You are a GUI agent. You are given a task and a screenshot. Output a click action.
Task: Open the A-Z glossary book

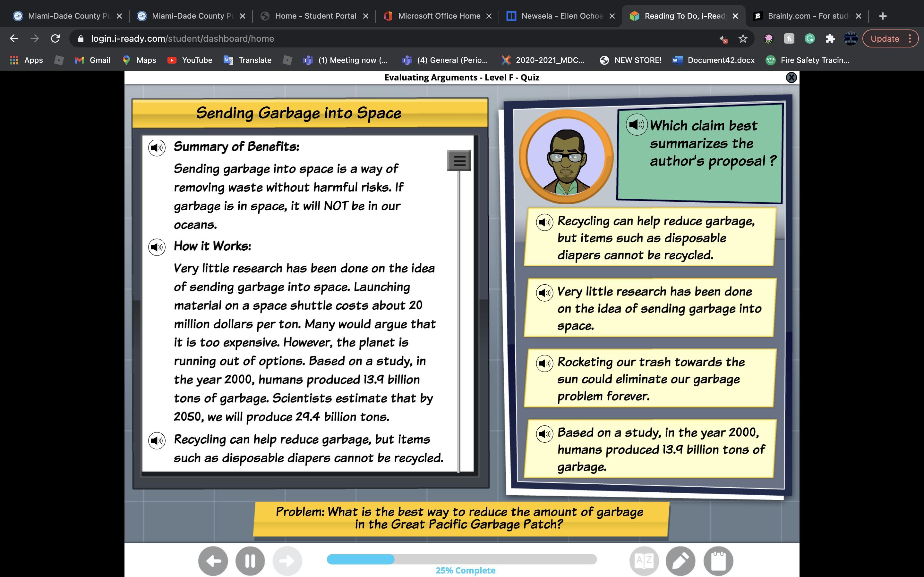tap(644, 561)
